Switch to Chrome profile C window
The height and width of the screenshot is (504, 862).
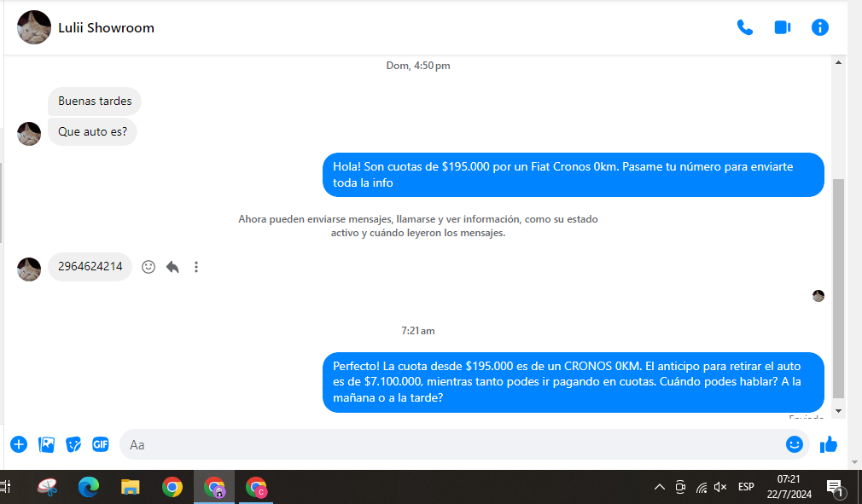256,487
